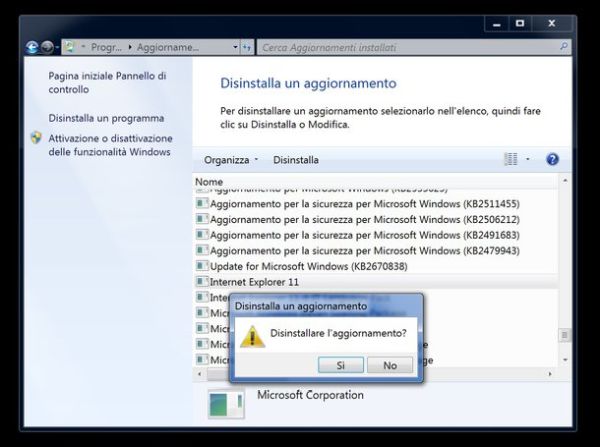Image resolution: width=600 pixels, height=447 pixels.
Task: Expand the Organizza dropdown menu
Action: (x=230, y=159)
